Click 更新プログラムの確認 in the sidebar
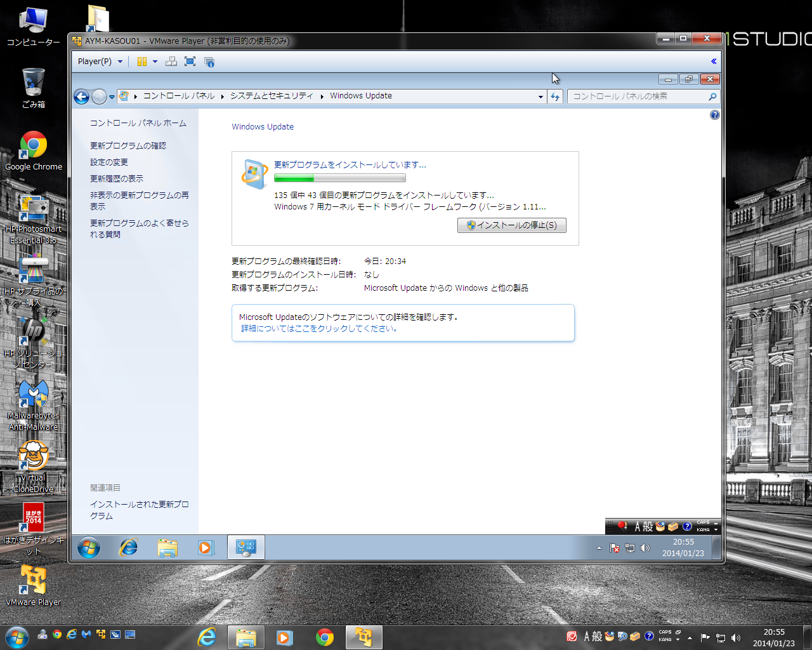Screen dimensions: 812x650 point(128,146)
